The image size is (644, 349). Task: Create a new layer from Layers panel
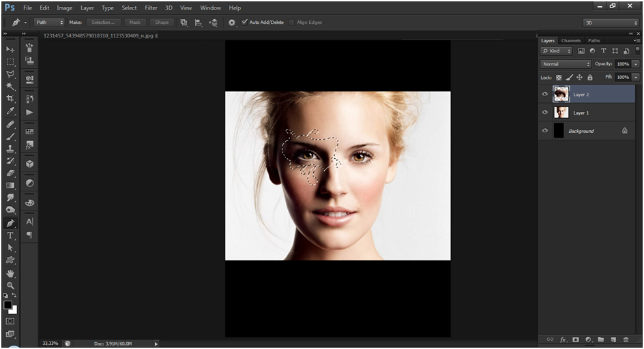613,339
